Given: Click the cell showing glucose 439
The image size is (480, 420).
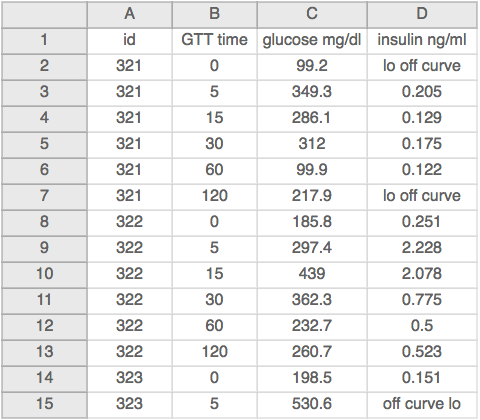Looking at the screenshot, I should point(312,275).
